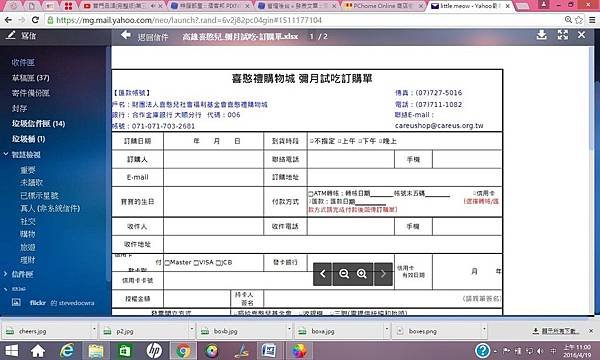This screenshot has height=360, width=600.
Task: Zoom in the document preview
Action: pos(362,274)
